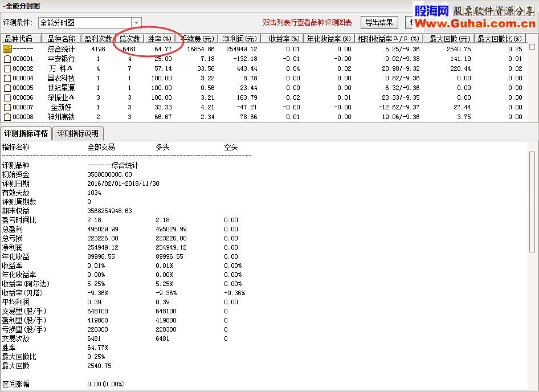The width and height of the screenshot is (539, 392).
Task: Click the 254949.12 net profit table cell
Action: 242,49
